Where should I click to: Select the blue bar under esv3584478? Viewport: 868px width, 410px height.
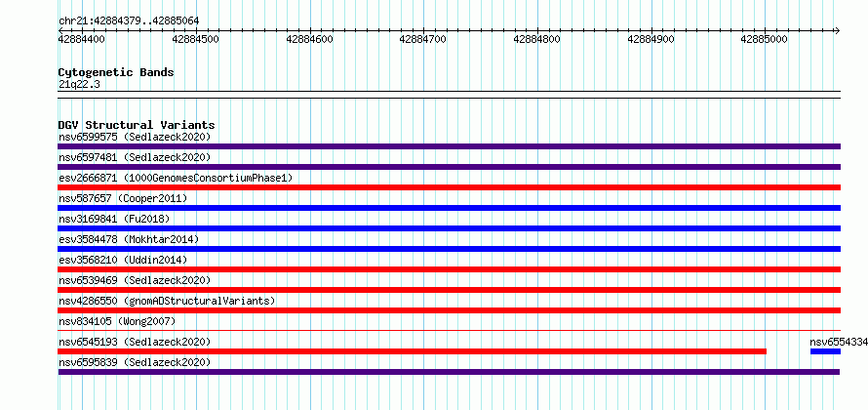pyautogui.click(x=449, y=249)
